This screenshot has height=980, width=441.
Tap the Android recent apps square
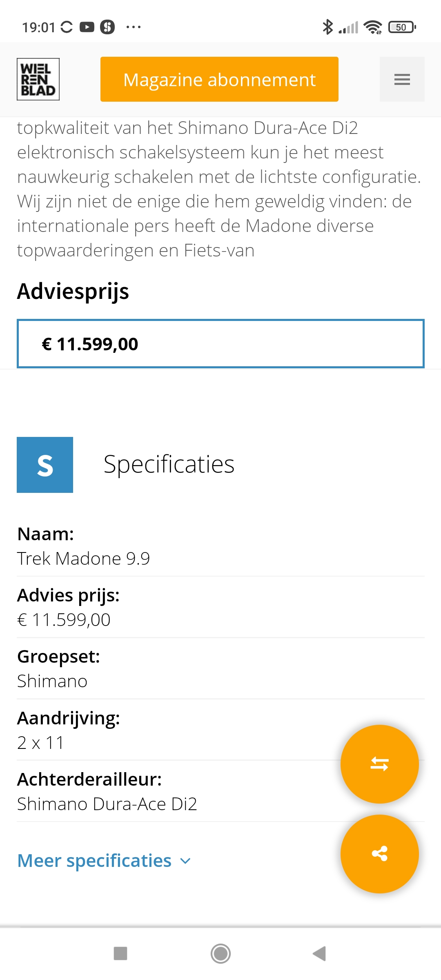click(x=120, y=954)
